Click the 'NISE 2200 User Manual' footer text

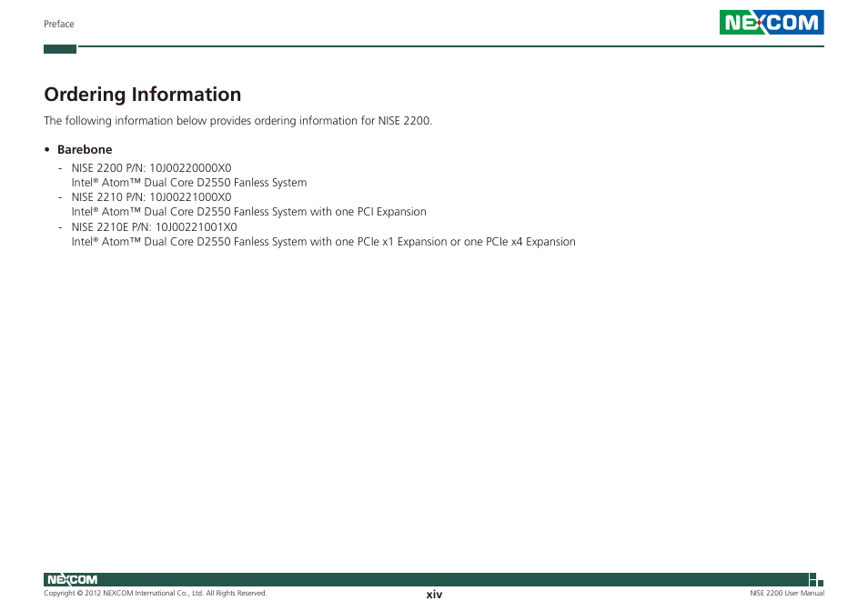pyautogui.click(x=787, y=593)
